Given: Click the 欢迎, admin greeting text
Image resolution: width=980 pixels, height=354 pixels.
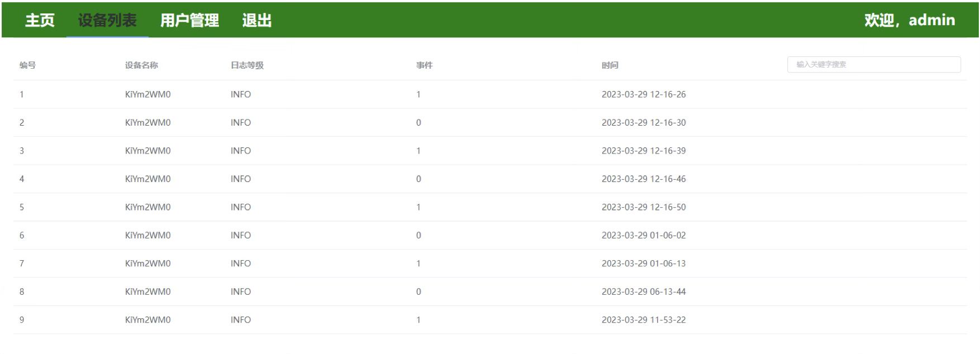Looking at the screenshot, I should click(909, 20).
